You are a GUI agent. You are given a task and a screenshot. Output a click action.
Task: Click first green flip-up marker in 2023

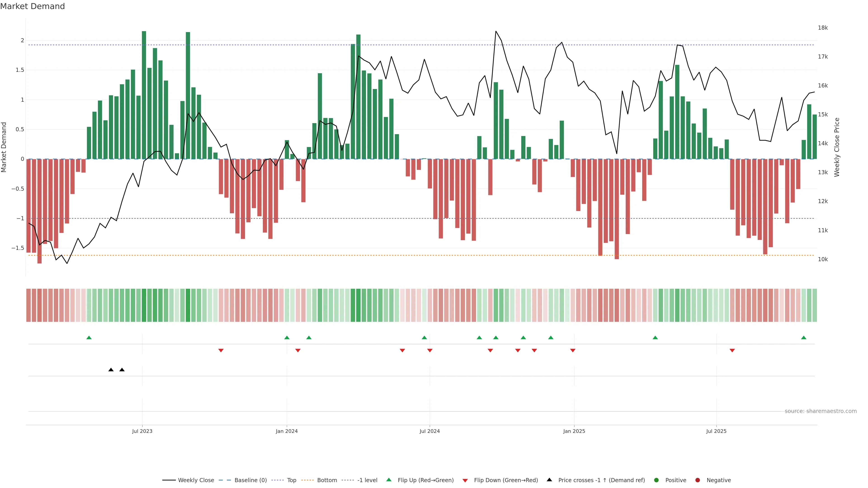[x=89, y=338]
